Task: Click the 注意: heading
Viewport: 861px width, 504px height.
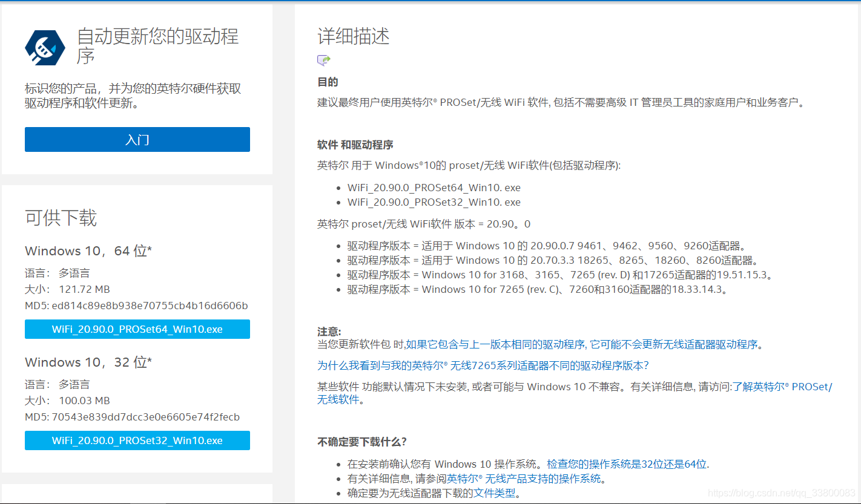Action: pyautogui.click(x=329, y=332)
